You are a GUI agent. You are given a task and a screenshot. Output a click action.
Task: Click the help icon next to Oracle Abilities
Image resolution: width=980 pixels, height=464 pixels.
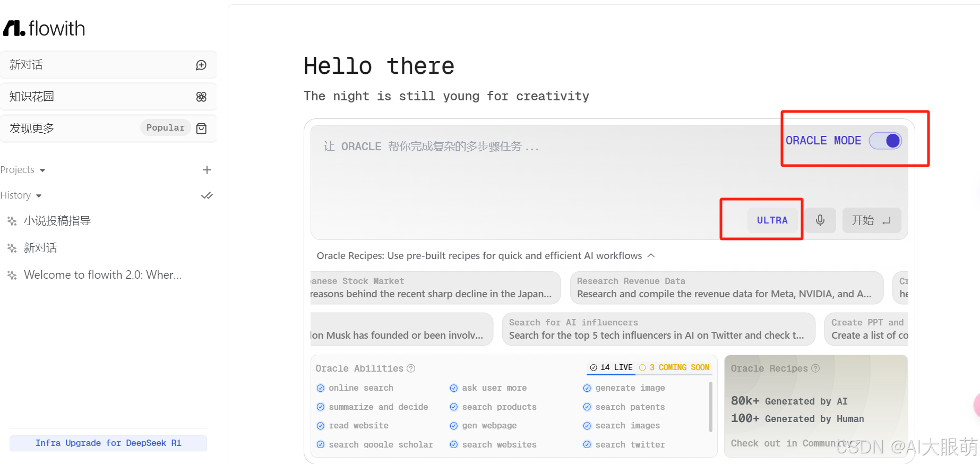pos(411,368)
